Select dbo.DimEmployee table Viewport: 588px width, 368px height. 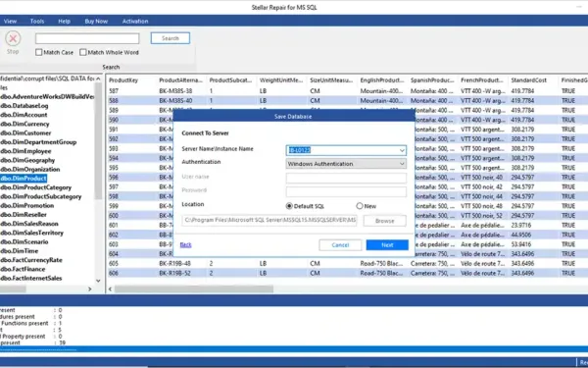(25, 151)
